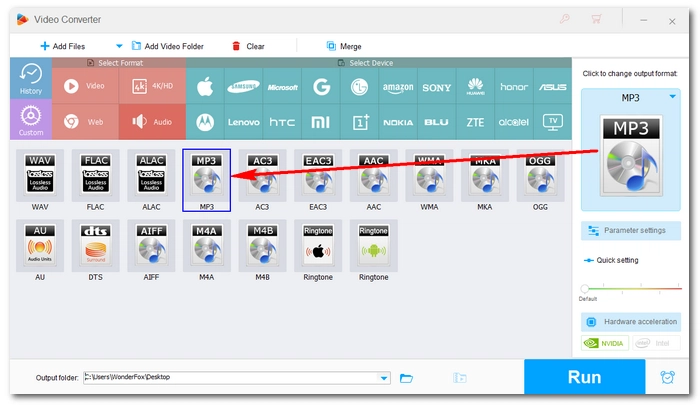
Task: Choose the FLAC format icon
Action: (96, 175)
